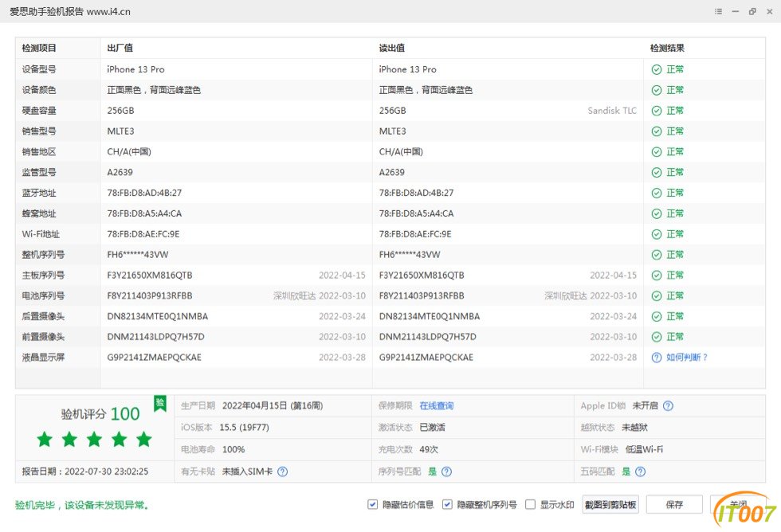Viewport: 781px width, 532px height.
Task: Click the iOS version 15.5 (19F77)
Action: click(244, 428)
